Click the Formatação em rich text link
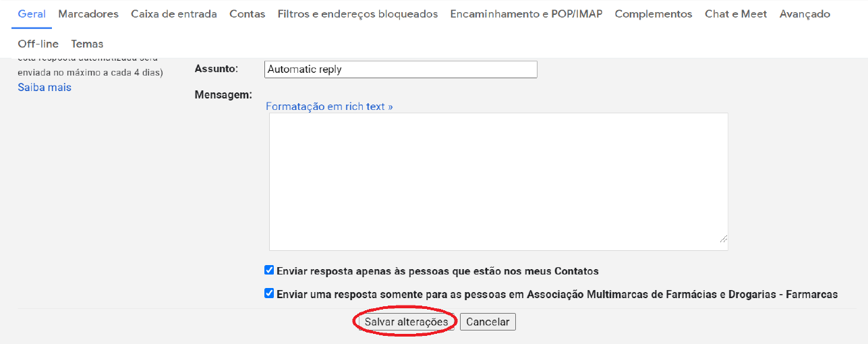 [329, 107]
